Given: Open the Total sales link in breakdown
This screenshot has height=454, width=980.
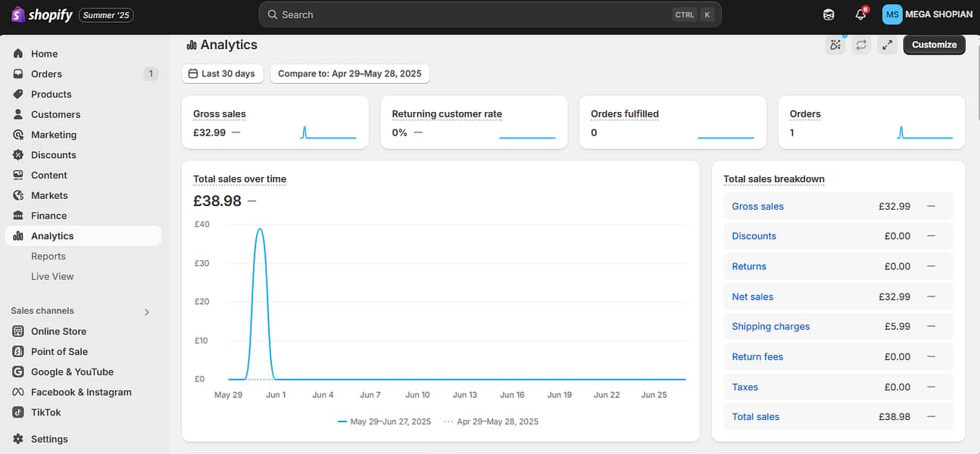Looking at the screenshot, I should click(x=755, y=417).
